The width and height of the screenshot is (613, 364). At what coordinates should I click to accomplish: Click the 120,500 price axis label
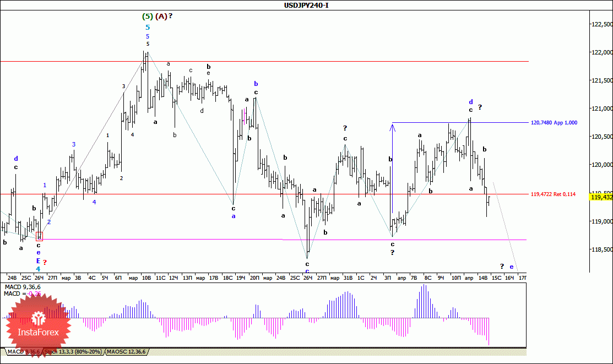pyautogui.click(x=602, y=137)
